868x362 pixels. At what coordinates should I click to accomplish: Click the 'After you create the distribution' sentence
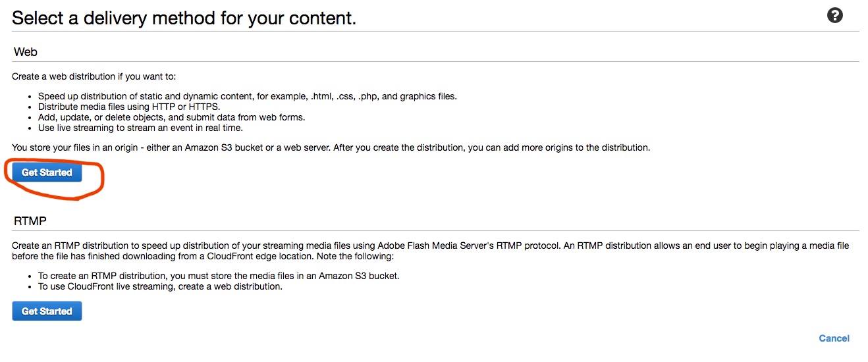tap(491, 147)
